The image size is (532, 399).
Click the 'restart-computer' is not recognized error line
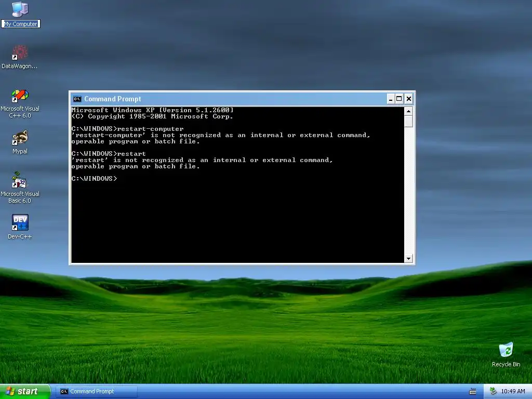(220, 135)
